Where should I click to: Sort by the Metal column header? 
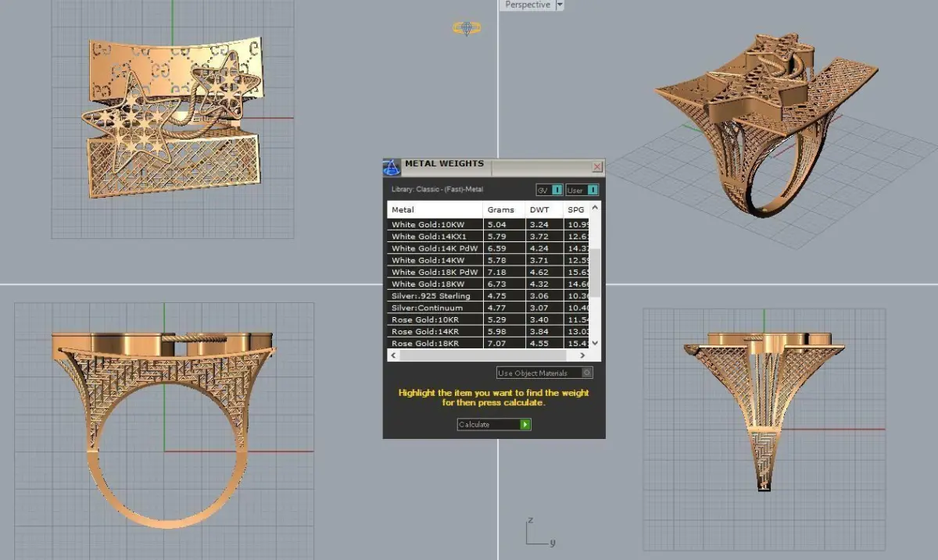(x=435, y=209)
